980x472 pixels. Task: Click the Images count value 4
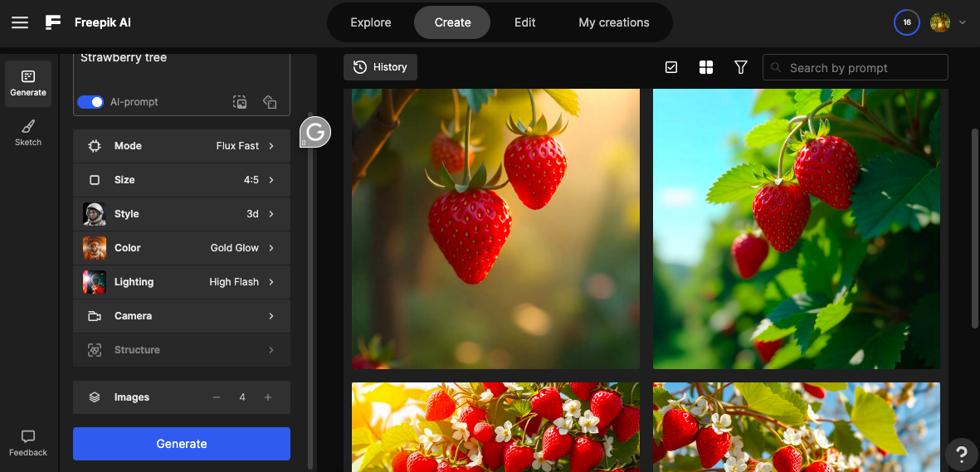pyautogui.click(x=242, y=397)
